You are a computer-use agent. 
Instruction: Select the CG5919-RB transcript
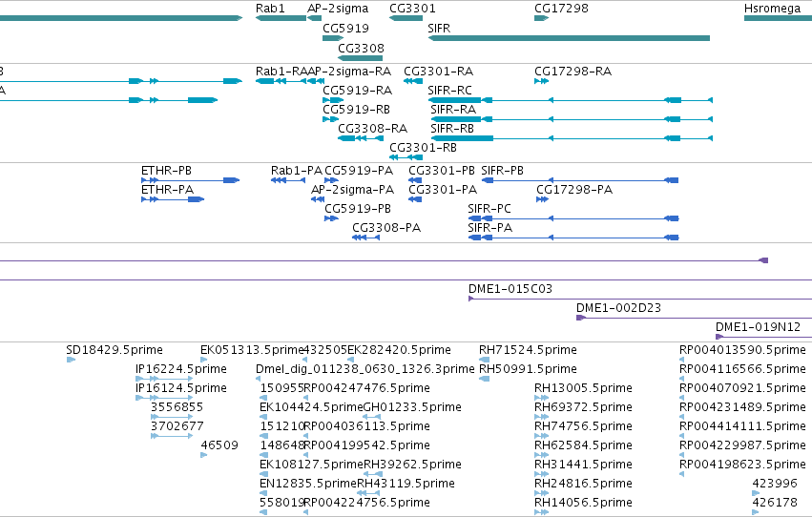[x=331, y=119]
